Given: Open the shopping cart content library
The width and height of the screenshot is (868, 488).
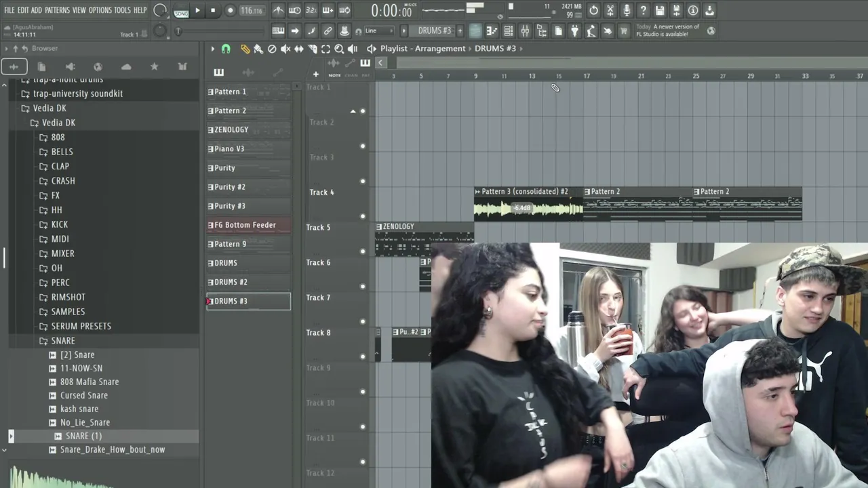Looking at the screenshot, I should 624,30.
